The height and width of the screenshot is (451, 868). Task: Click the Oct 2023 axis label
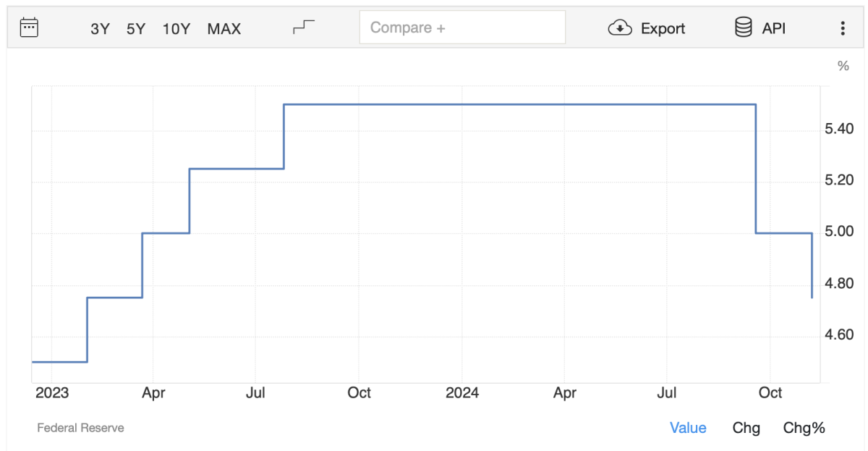[359, 393]
